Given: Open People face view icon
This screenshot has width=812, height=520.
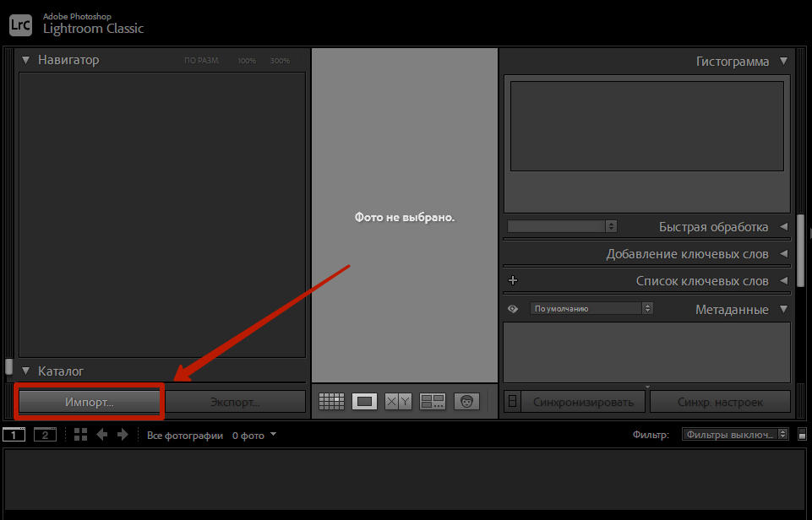Looking at the screenshot, I should click(466, 402).
